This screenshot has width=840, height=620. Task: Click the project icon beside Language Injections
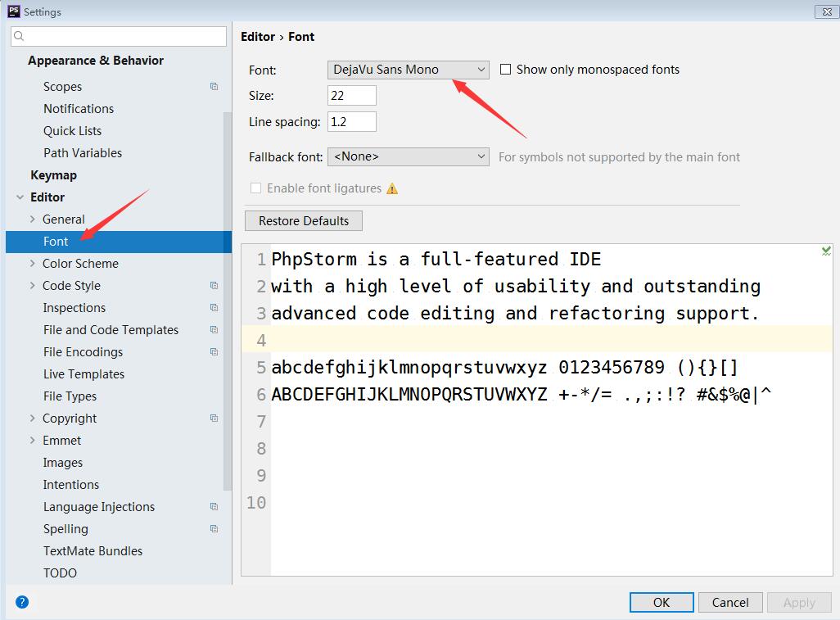point(214,506)
